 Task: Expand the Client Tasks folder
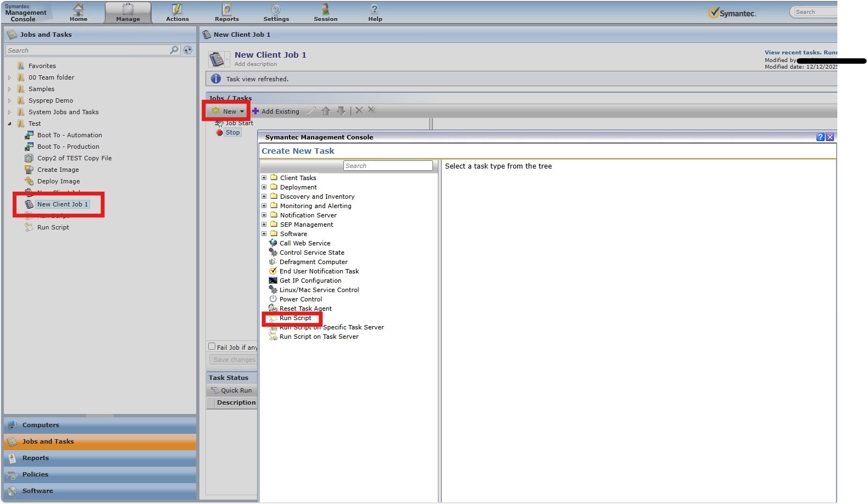click(x=264, y=178)
